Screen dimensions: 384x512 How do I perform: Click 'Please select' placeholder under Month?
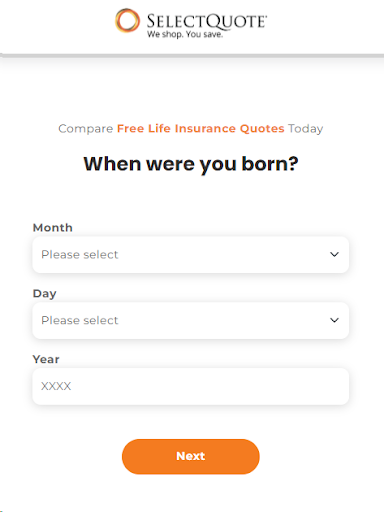(x=80, y=255)
